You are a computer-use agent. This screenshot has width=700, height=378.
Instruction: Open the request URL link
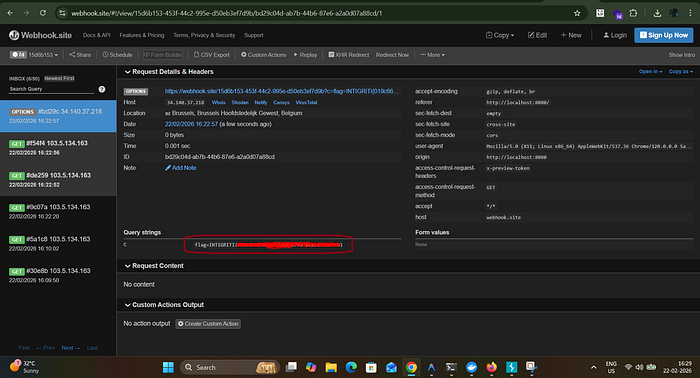pyautogui.click(x=281, y=91)
